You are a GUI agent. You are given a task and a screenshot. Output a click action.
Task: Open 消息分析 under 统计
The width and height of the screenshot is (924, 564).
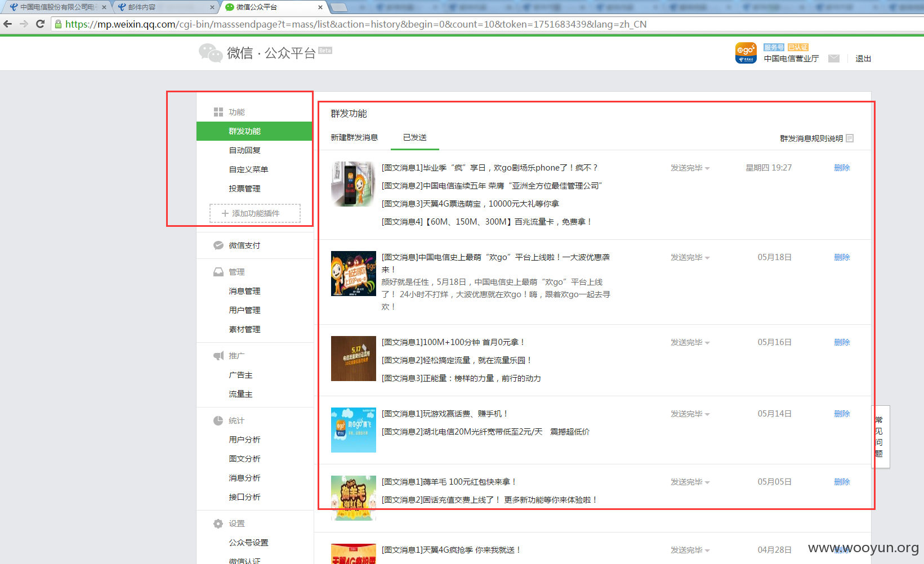[x=244, y=478]
